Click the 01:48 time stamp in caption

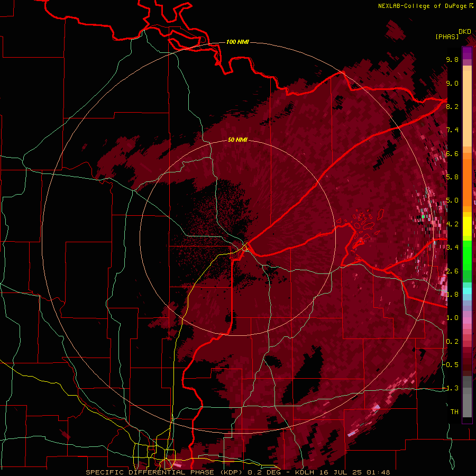[x=378, y=472]
